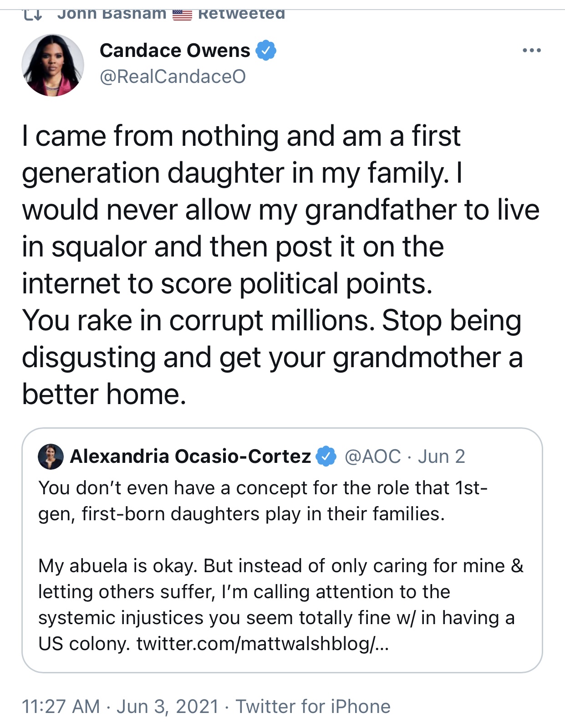Click the main tweet text about grandmother
This screenshot has width=565, height=728.
click(281, 265)
